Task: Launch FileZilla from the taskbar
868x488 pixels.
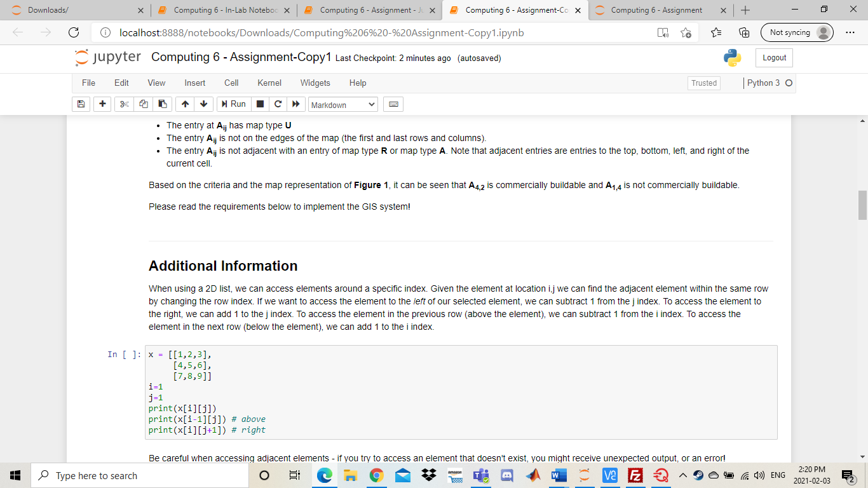Action: pos(634,475)
